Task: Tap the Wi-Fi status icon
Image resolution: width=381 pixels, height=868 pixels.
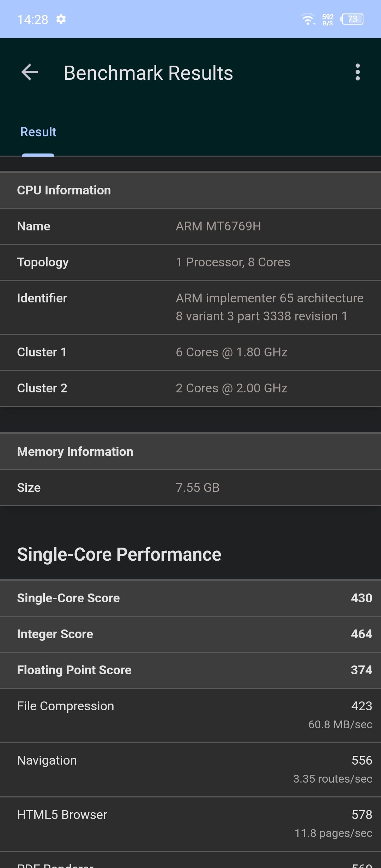Action: [308, 19]
